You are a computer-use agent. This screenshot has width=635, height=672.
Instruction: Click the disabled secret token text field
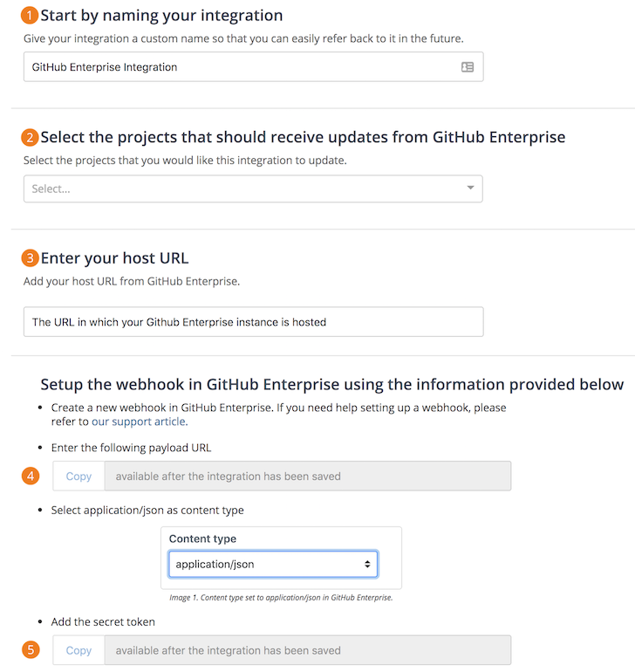[307, 650]
